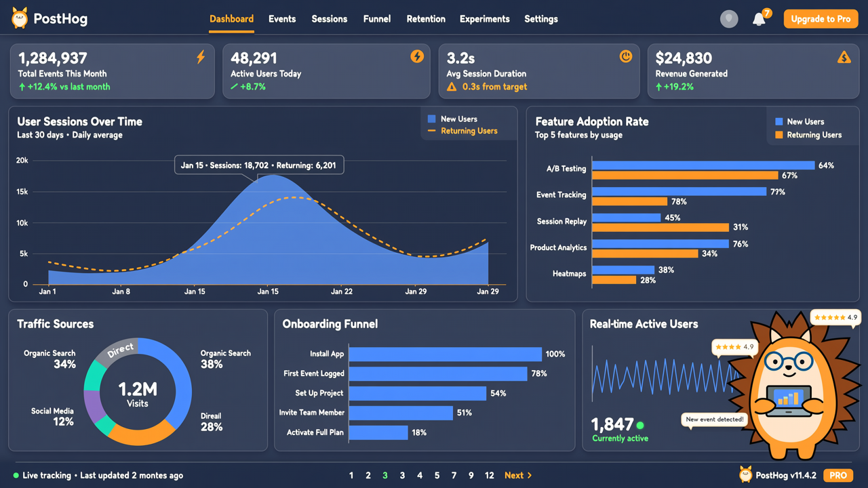Click the notification badge showing 7
The width and height of the screenshot is (868, 488).
click(767, 13)
